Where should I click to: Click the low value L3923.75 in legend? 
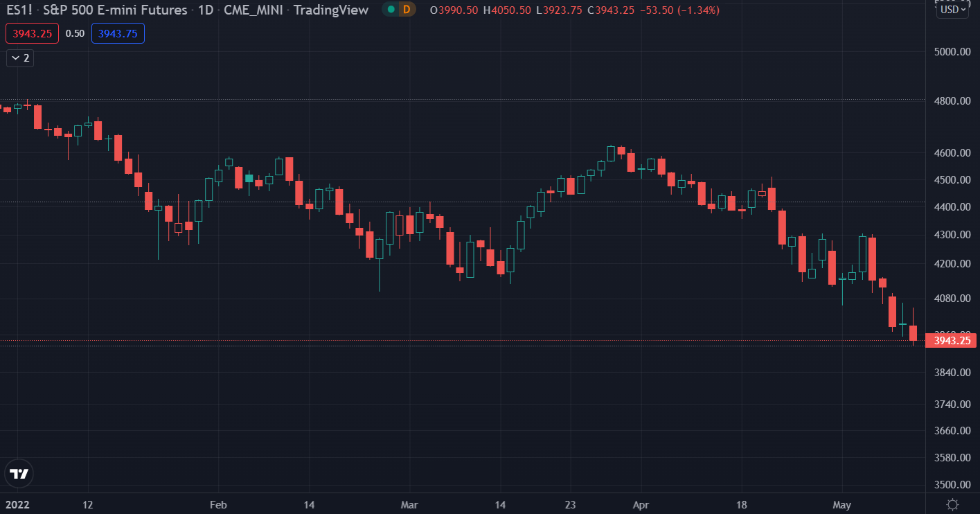point(560,10)
